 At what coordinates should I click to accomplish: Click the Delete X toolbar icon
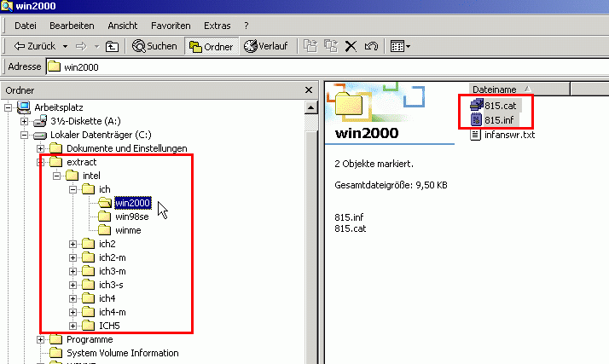(351, 46)
